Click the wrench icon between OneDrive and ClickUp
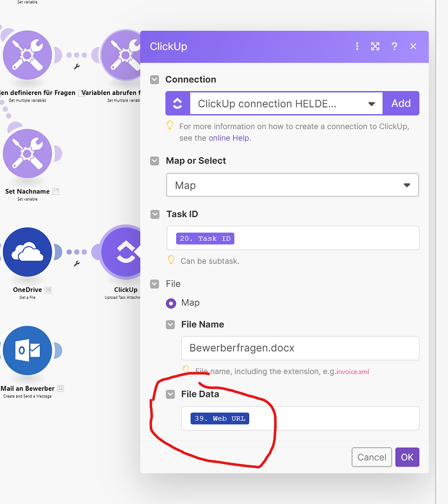This screenshot has width=448, height=504. click(x=77, y=263)
